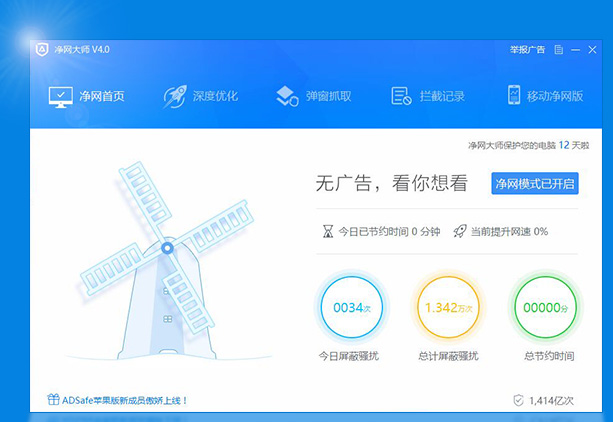Open the 移动净网版 tab
The width and height of the screenshot is (613, 422).
[545, 95]
